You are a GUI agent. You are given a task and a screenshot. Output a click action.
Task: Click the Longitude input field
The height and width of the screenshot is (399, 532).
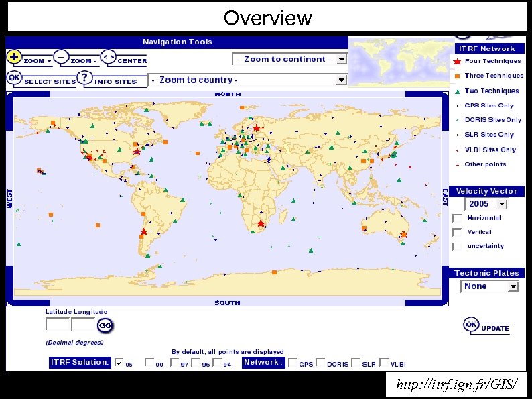tap(83, 325)
